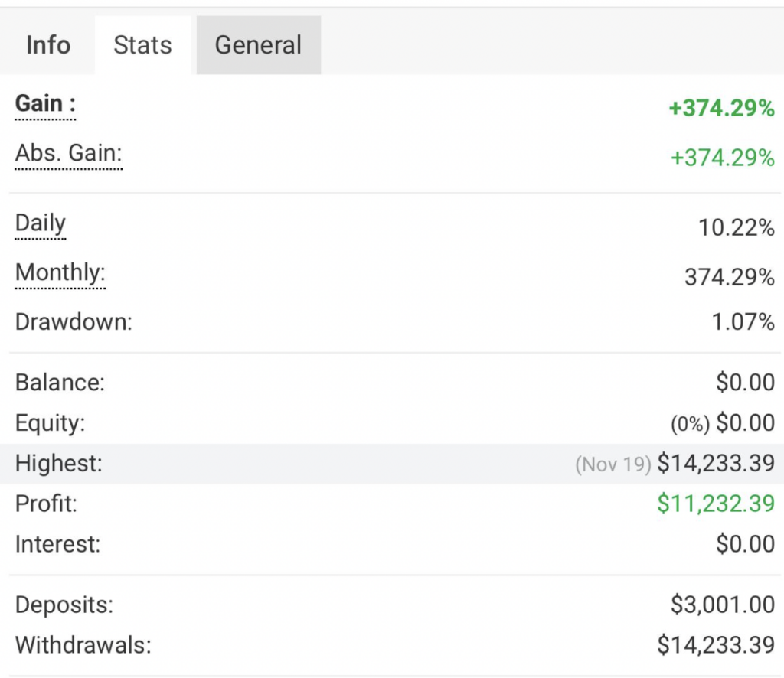Select the highlighted Highest row

pyautogui.click(x=392, y=464)
